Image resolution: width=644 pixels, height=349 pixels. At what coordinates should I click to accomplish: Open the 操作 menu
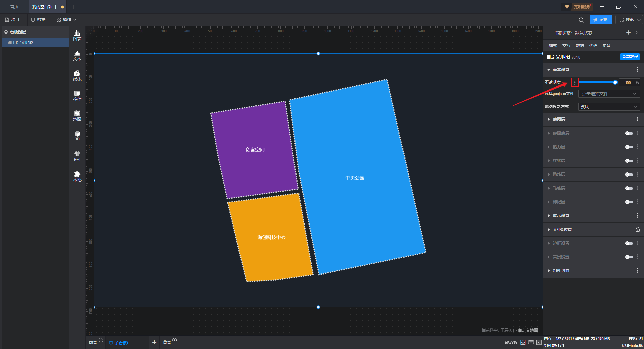[x=66, y=20]
